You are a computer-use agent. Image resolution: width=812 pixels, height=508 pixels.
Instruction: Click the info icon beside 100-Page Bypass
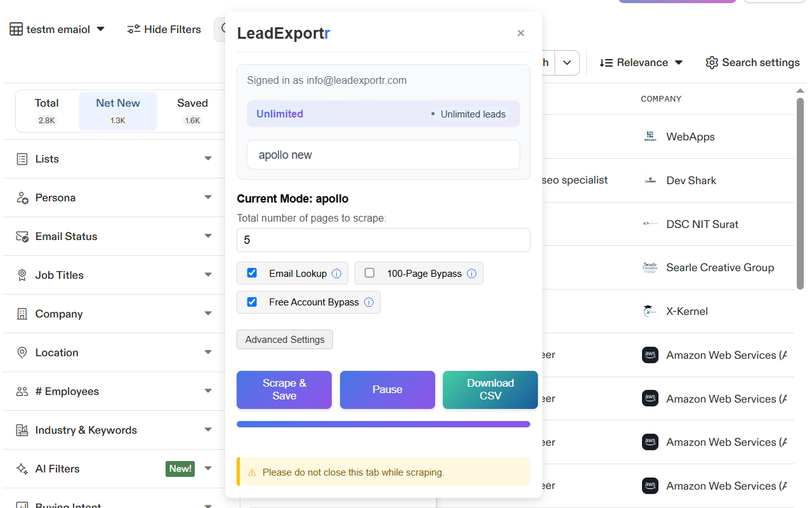[x=472, y=274]
